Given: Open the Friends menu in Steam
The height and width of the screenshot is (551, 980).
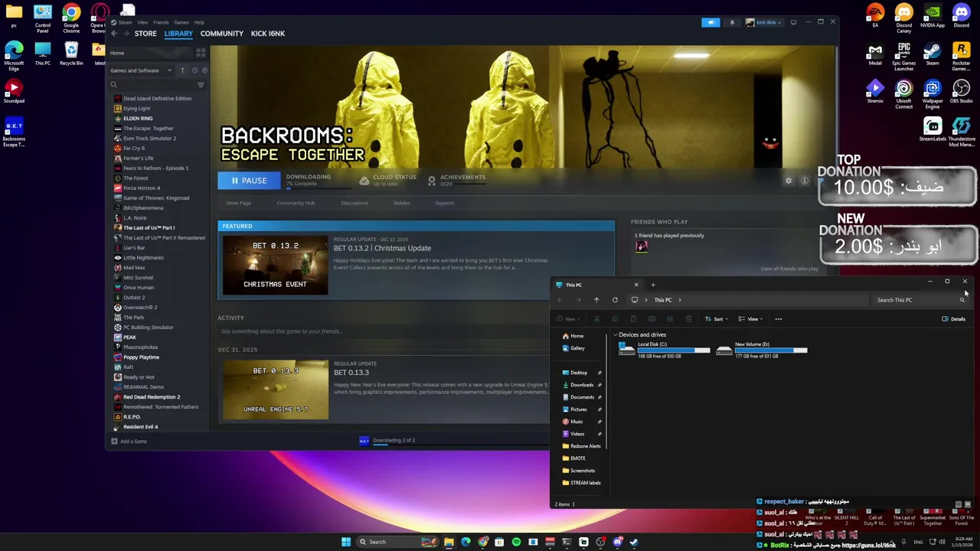Looking at the screenshot, I should (161, 22).
